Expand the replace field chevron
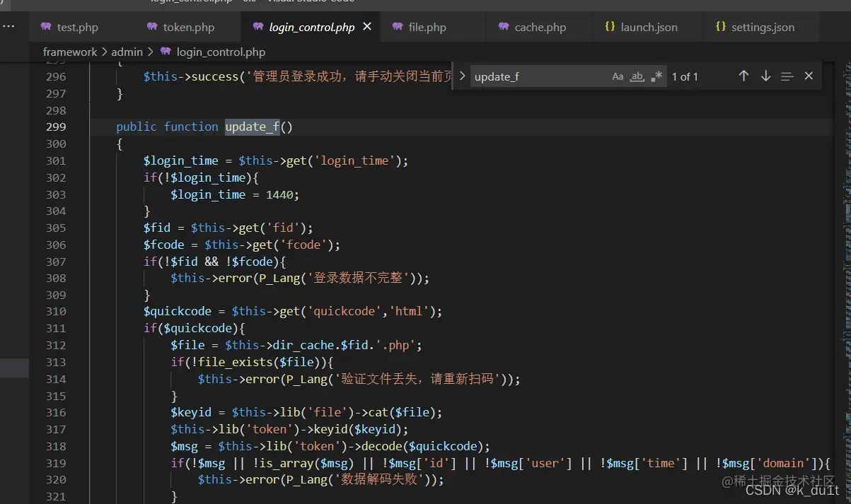This screenshot has height=504, width=851. [462, 76]
